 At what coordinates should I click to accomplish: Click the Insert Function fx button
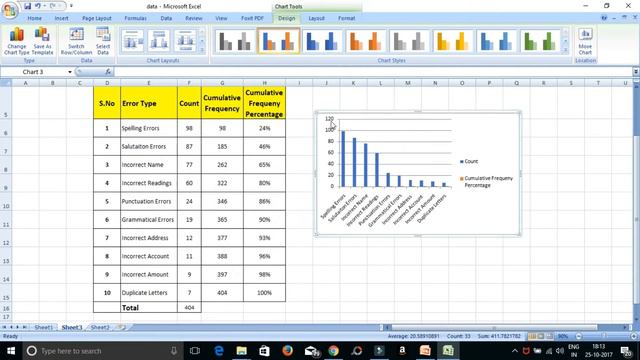point(108,72)
